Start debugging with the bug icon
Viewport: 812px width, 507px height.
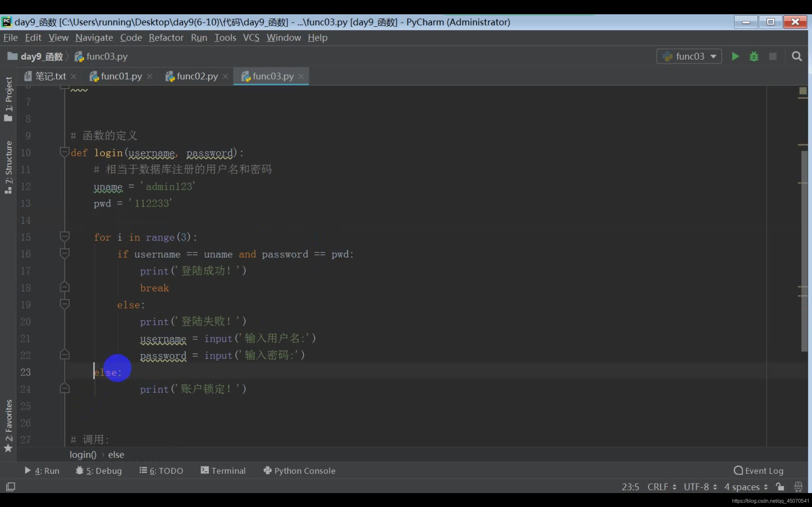[754, 56]
